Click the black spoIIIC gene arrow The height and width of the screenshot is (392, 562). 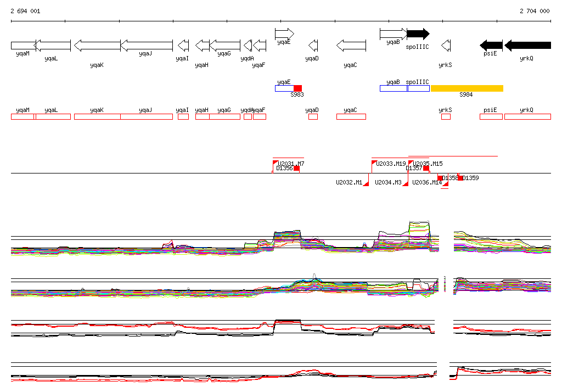(418, 34)
